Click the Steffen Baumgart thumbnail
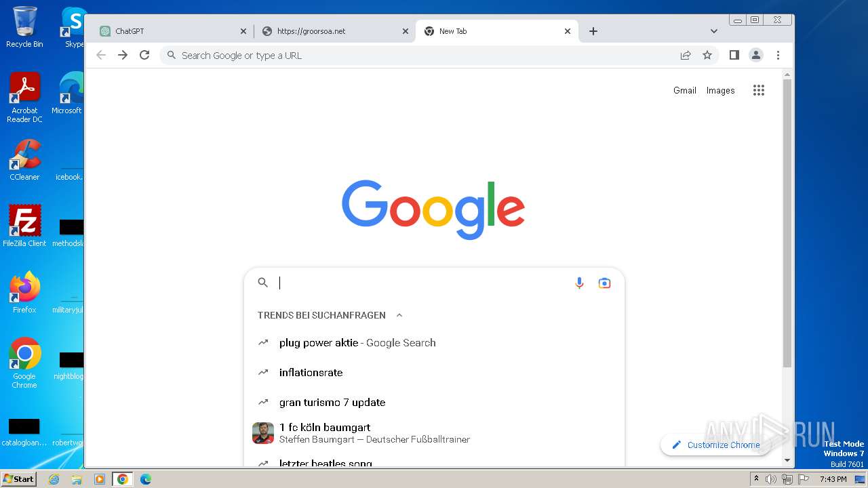 click(263, 433)
